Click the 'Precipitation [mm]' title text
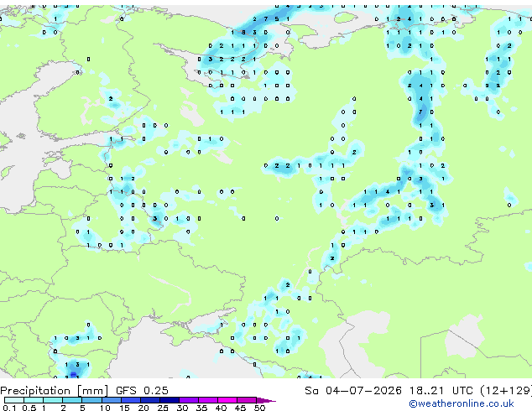The image size is (532, 411). click(x=55, y=391)
